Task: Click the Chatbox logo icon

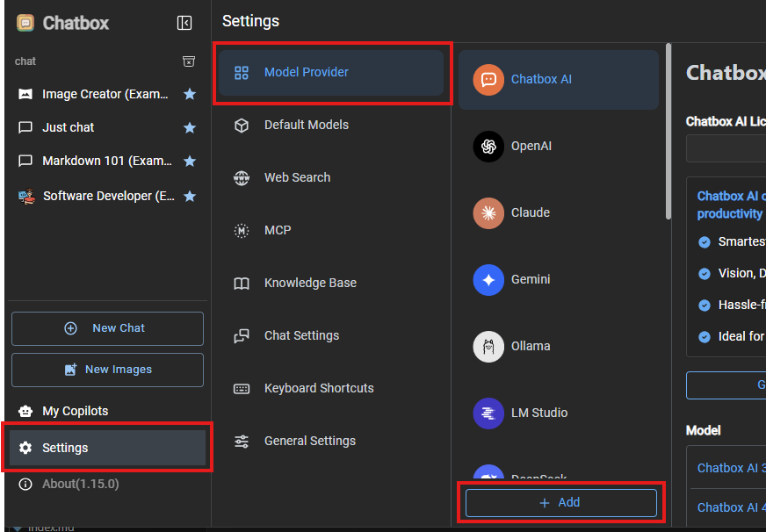Action: [x=25, y=23]
